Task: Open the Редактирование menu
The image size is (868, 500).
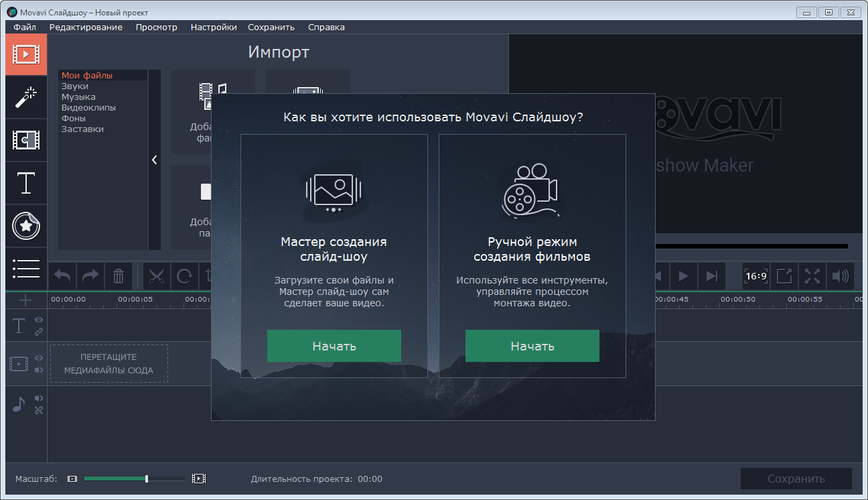Action: 86,27
